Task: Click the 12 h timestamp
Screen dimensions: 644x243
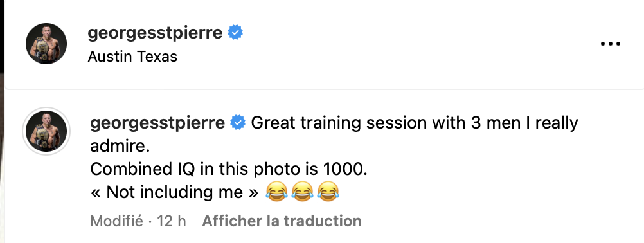Action: (x=172, y=221)
